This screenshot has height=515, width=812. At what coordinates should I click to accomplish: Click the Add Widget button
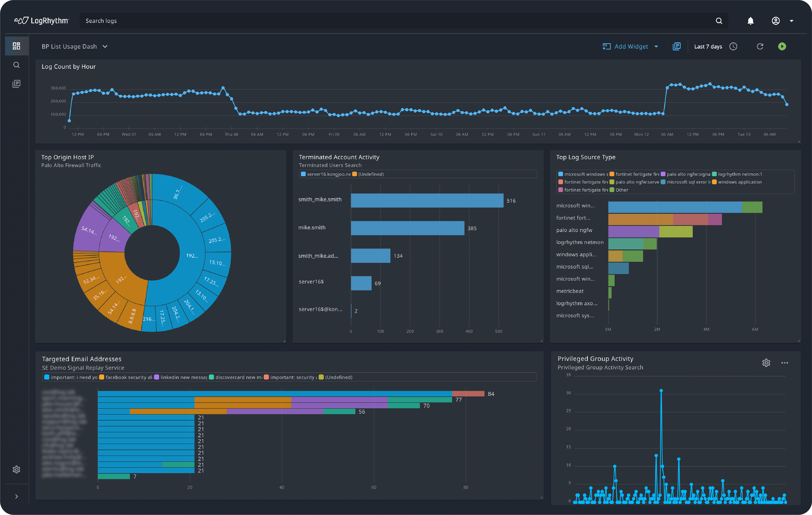631,46
